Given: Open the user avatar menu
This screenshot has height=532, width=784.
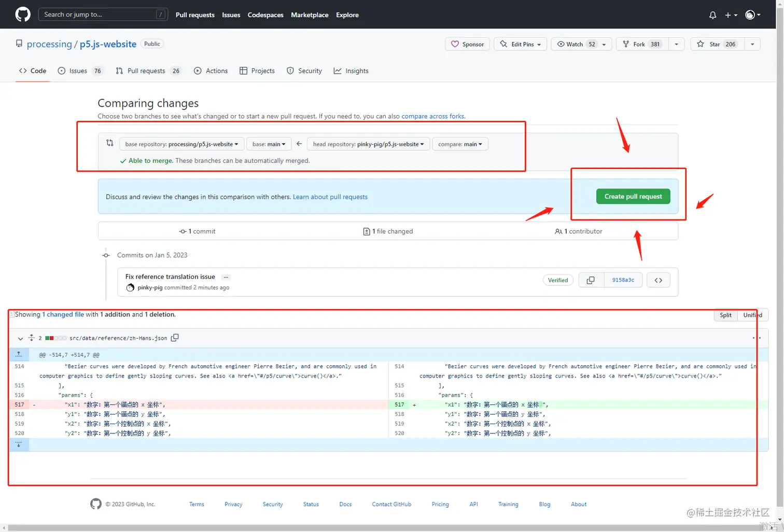Looking at the screenshot, I should (x=752, y=15).
